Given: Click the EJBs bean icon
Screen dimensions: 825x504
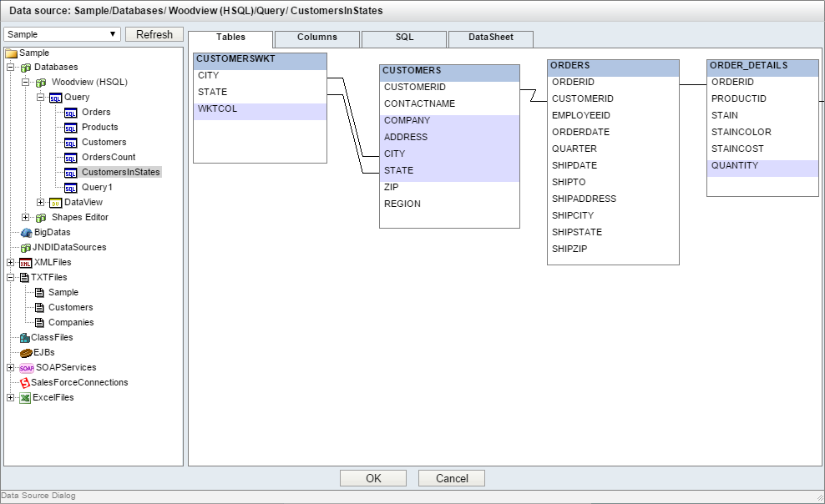Looking at the screenshot, I should 26,353.
